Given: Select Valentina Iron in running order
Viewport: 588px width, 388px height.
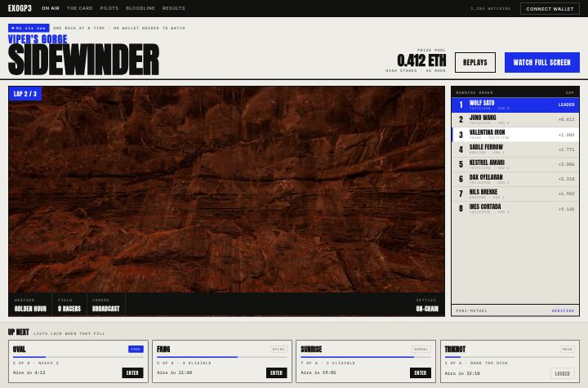Looking at the screenshot, I should 515,134.
